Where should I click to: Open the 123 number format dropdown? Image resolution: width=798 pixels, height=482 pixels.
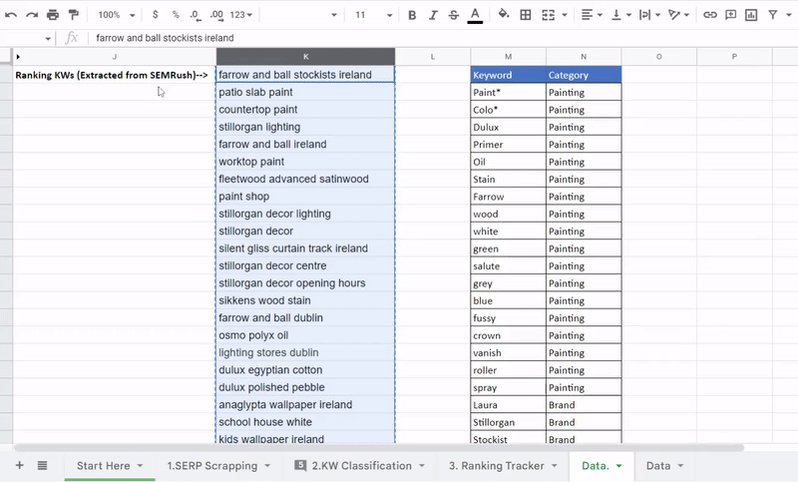(x=241, y=15)
